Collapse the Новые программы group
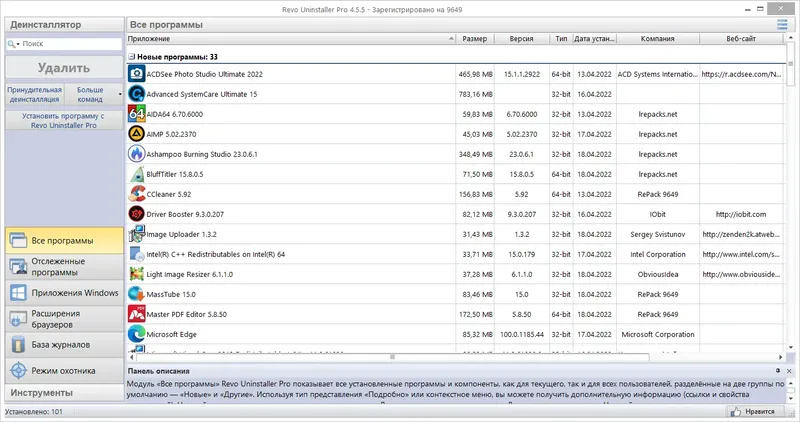Image resolution: width=800 pixels, height=422 pixels. pyautogui.click(x=131, y=57)
